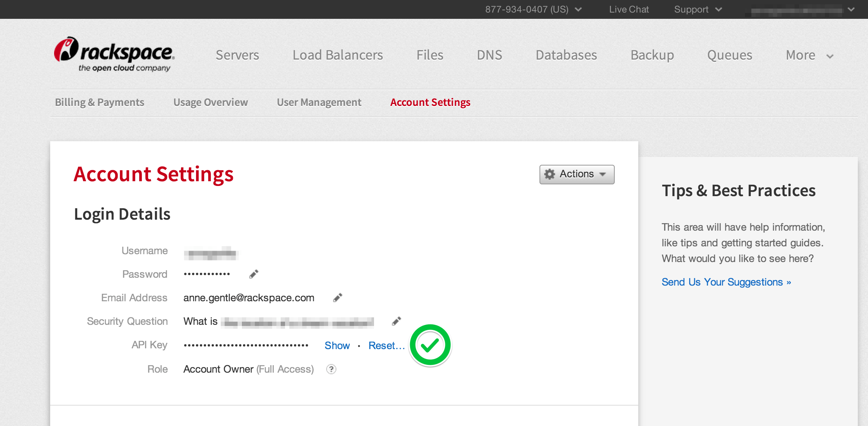The image size is (868, 426).
Task: Select Servers in the main navigation
Action: 237,55
